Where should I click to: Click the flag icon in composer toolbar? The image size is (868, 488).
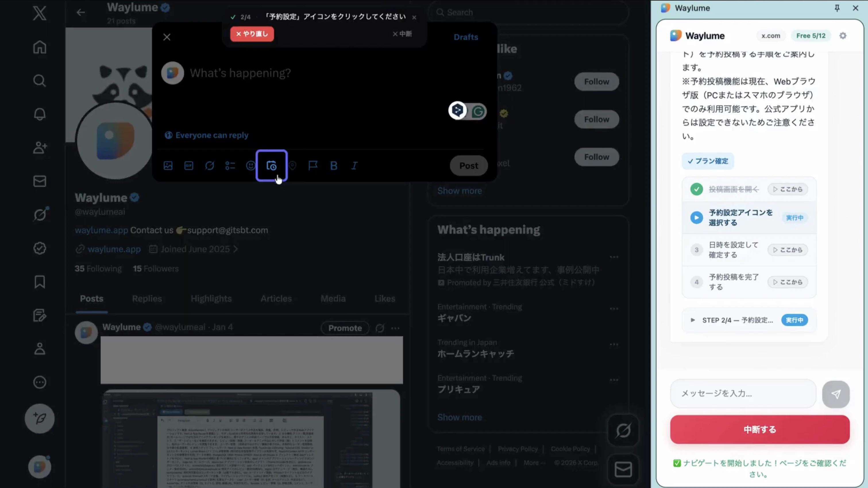(313, 166)
